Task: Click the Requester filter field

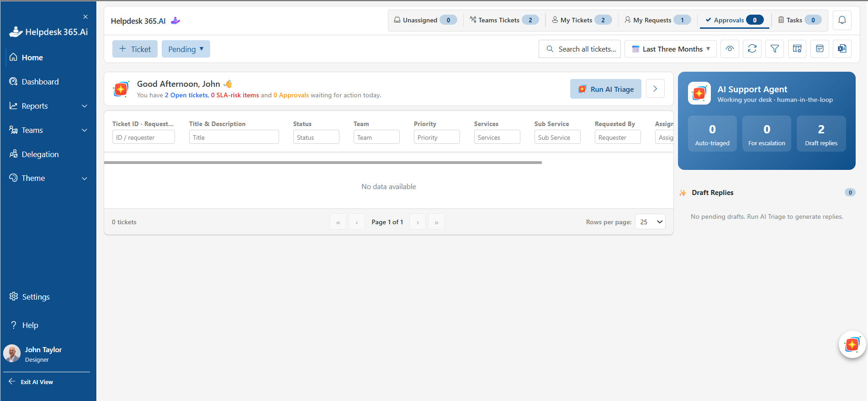Action: (x=618, y=137)
